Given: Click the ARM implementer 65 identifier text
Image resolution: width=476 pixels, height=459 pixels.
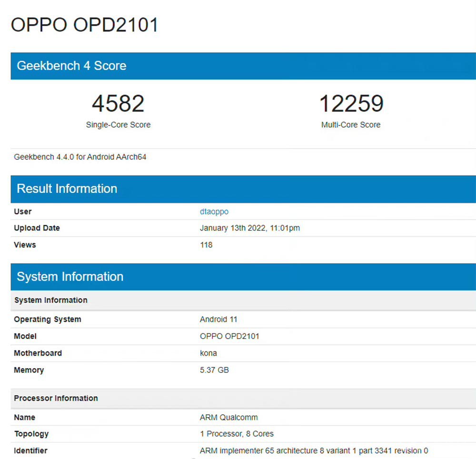Looking at the screenshot, I should (x=314, y=450).
